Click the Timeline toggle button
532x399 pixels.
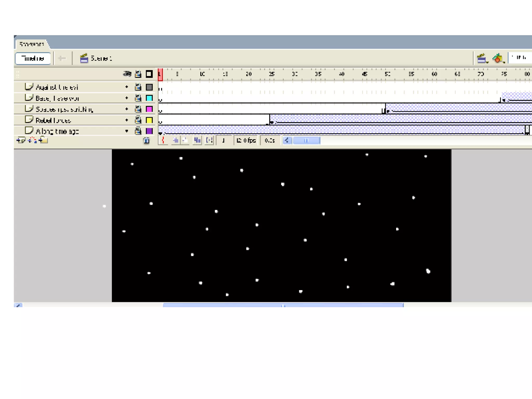tap(33, 58)
